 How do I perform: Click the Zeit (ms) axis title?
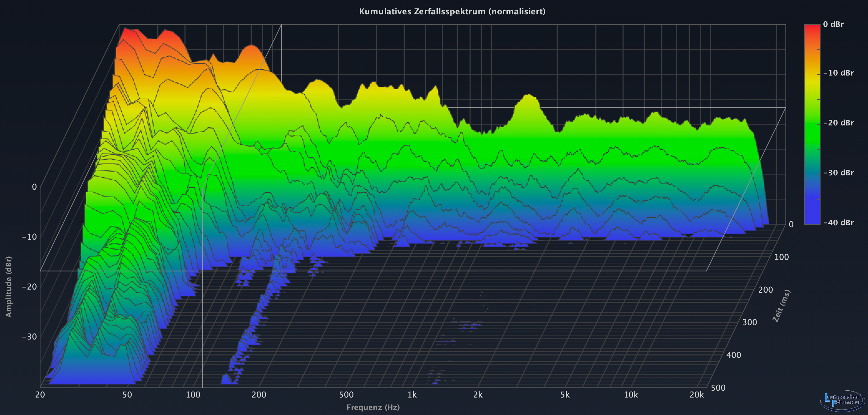pos(781,306)
